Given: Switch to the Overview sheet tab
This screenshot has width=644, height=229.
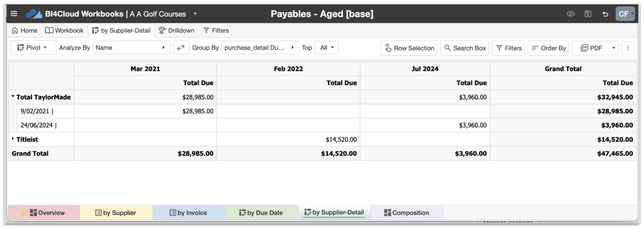Looking at the screenshot, I should [x=44, y=213].
